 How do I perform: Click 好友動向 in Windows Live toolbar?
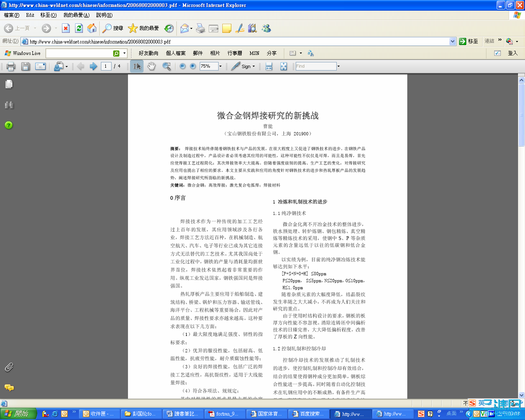148,53
